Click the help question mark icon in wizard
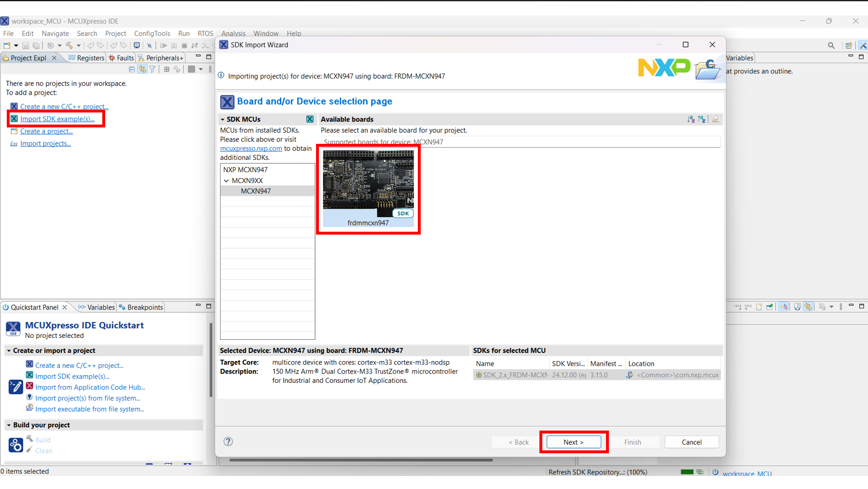This screenshot has height=489, width=868. (x=228, y=441)
